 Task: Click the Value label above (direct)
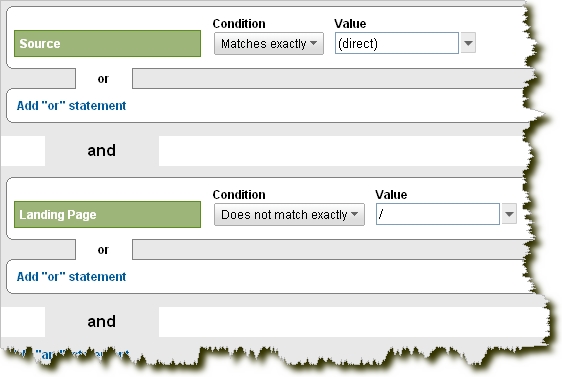tap(350, 24)
